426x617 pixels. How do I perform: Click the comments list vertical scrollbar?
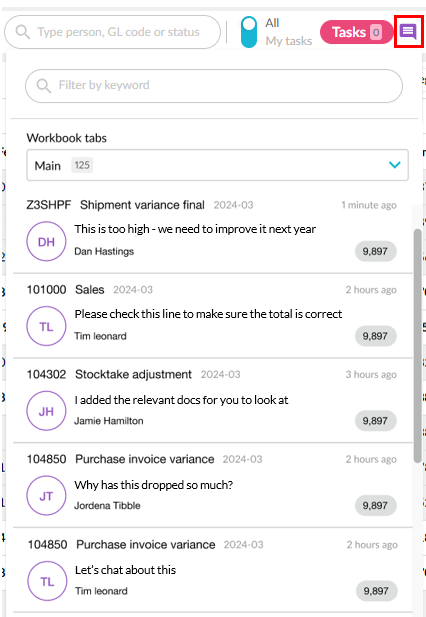[417, 345]
